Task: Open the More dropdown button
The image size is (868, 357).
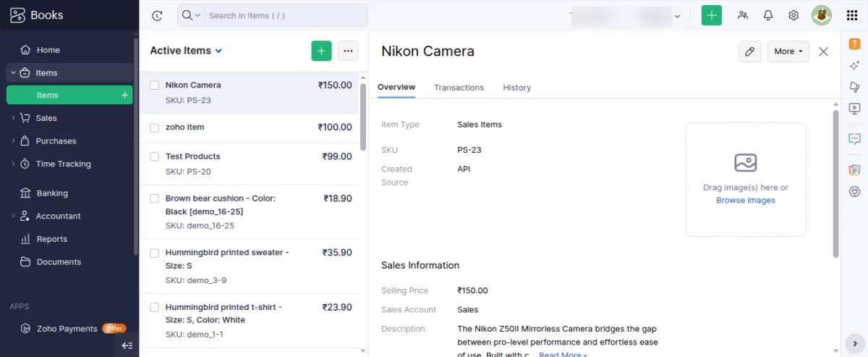Action: coord(788,51)
